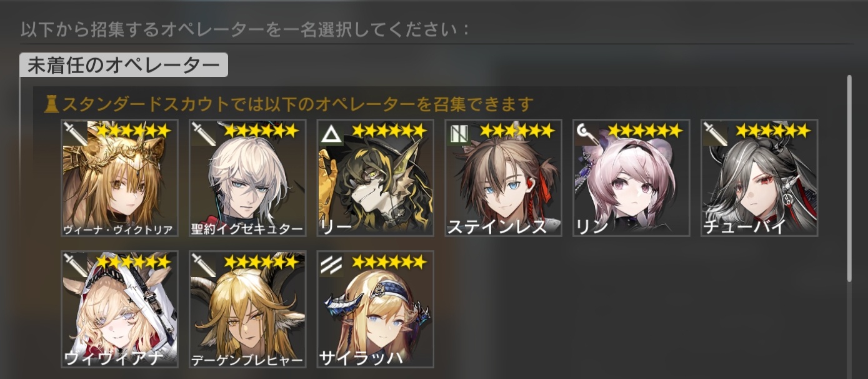Click the vanguard flag icon on サイラッハ
The height and width of the screenshot is (379, 868).
tap(331, 265)
